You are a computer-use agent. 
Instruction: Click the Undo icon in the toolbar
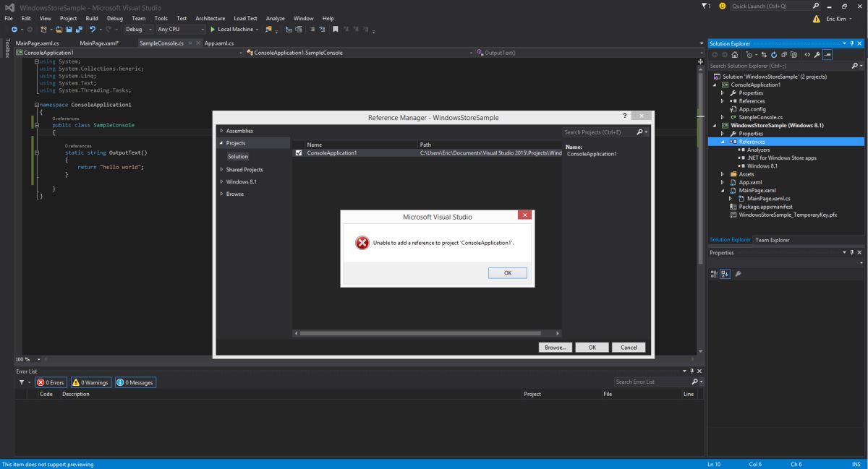coord(93,30)
